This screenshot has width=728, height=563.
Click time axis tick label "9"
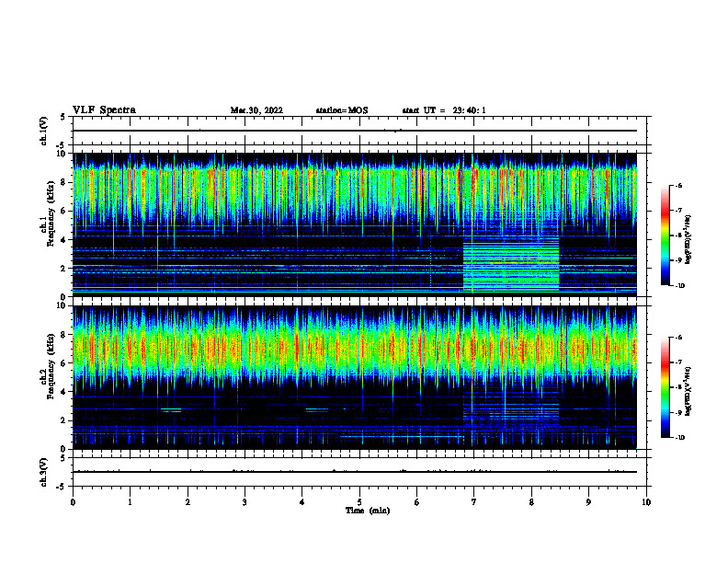coord(588,502)
